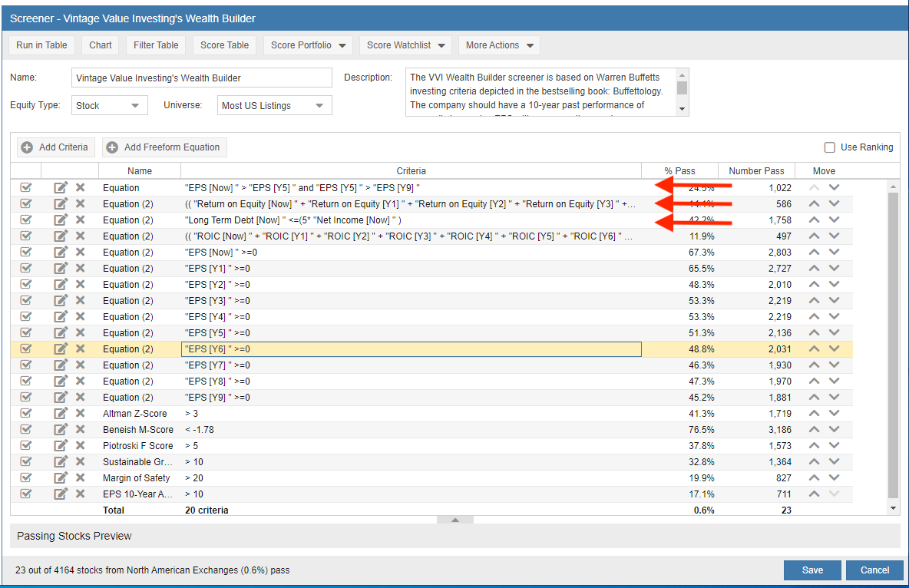This screenshot has height=588, width=909.
Task: Delete the Sustainable Gr… criterion
Action: point(80,462)
